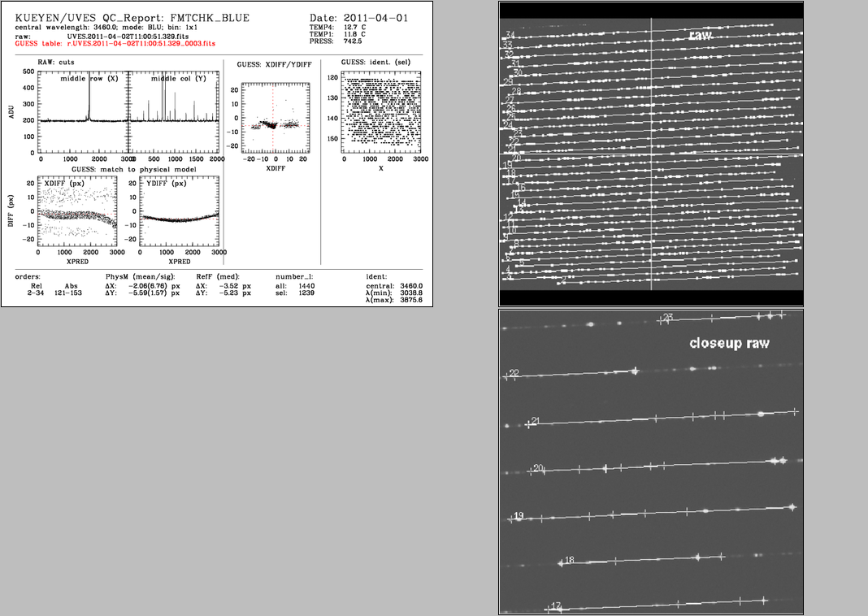Open the raw echelle frame image
Viewport: 868px width, 616px height.
pyautogui.click(x=650, y=154)
